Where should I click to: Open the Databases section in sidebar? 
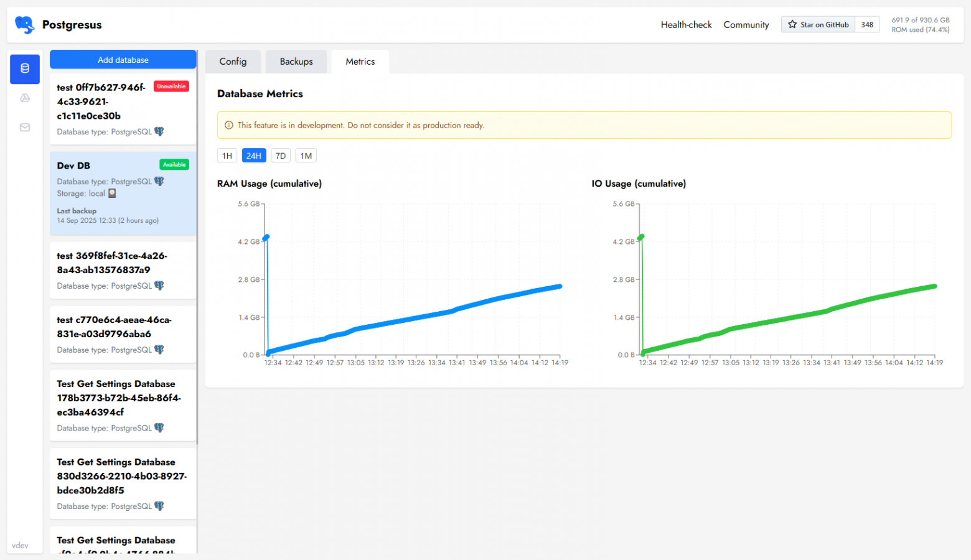(25, 68)
